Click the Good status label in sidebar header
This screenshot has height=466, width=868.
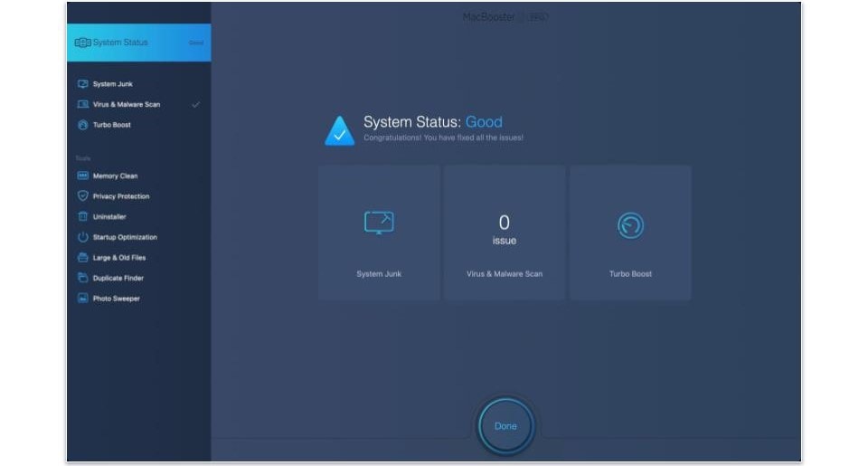196,43
